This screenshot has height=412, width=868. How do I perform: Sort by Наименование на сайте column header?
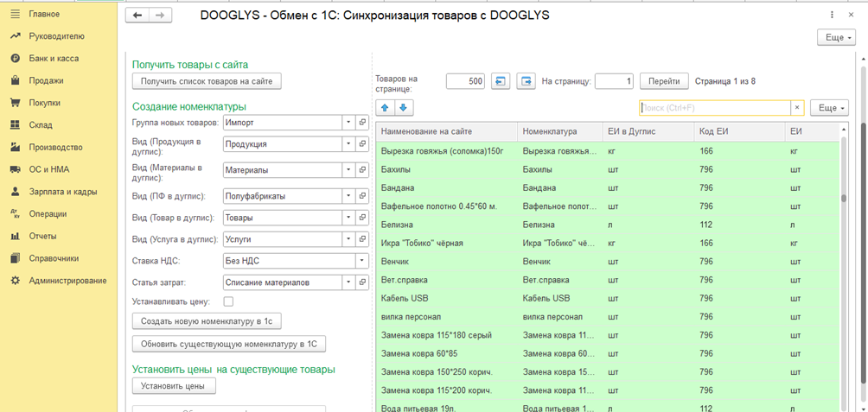pos(446,131)
